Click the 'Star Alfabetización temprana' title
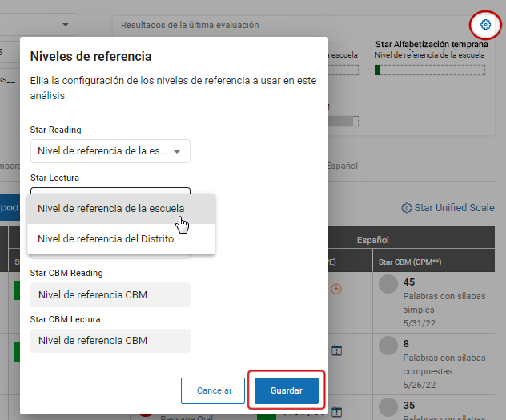Screen dimensions: 506x420 pyautogui.click(x=432, y=44)
